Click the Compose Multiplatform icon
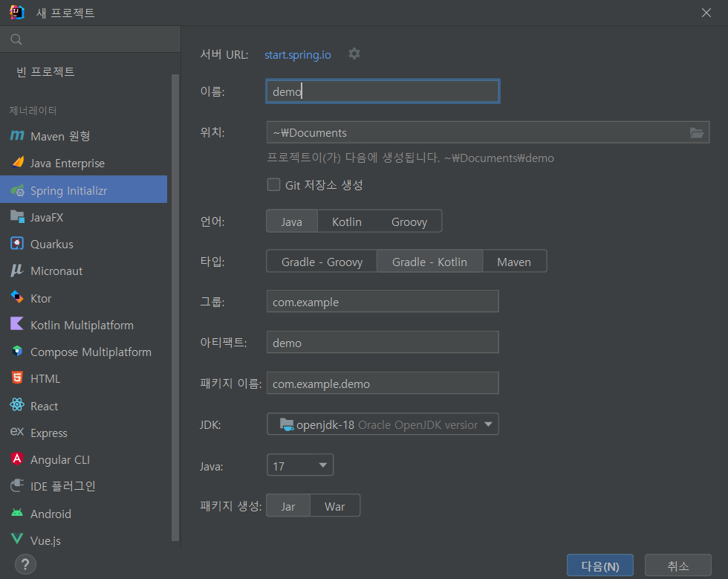 tap(17, 351)
